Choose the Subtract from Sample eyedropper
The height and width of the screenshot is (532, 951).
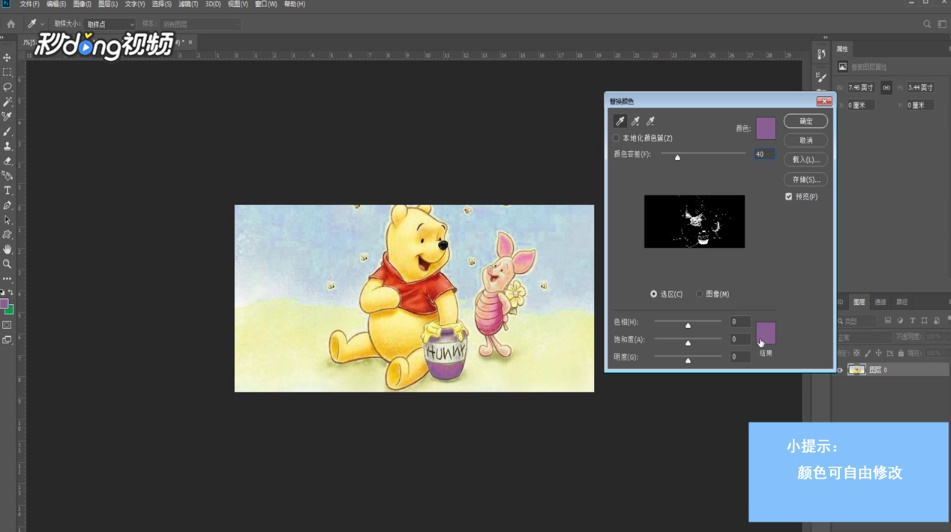(x=650, y=121)
